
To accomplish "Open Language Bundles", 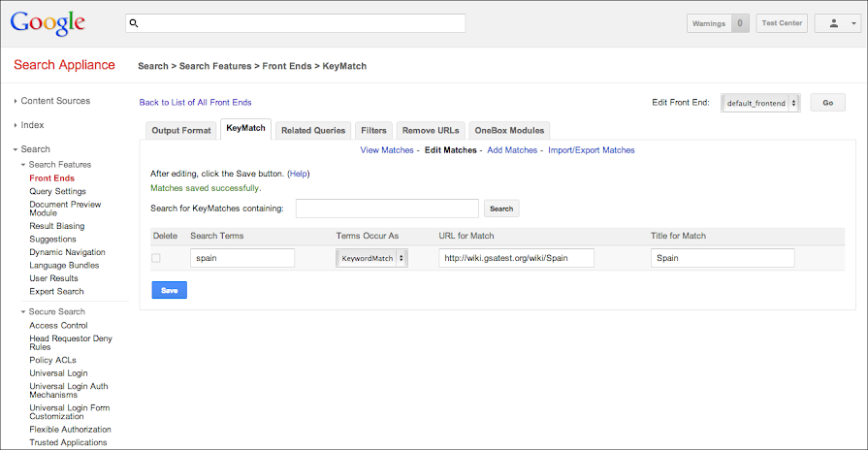I will pyautogui.click(x=64, y=265).
